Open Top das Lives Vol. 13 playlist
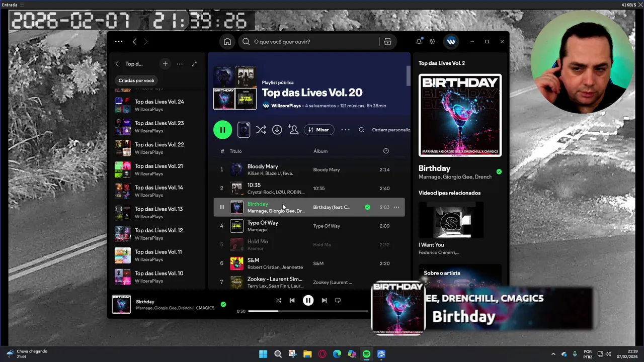Viewport: 644px width, 362px height. tap(157, 213)
